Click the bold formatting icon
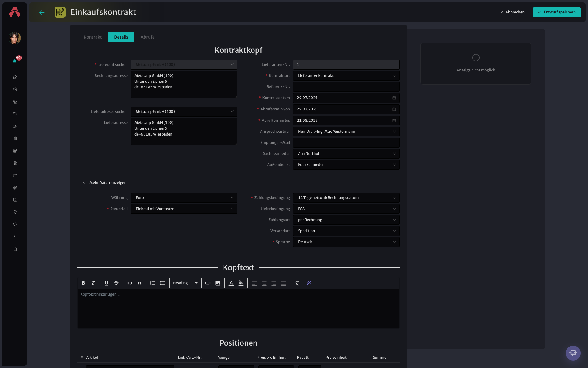 [x=83, y=283]
